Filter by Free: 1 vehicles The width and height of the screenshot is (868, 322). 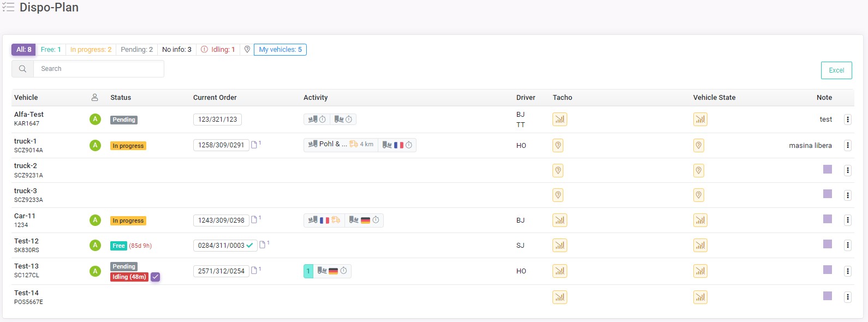(51, 50)
